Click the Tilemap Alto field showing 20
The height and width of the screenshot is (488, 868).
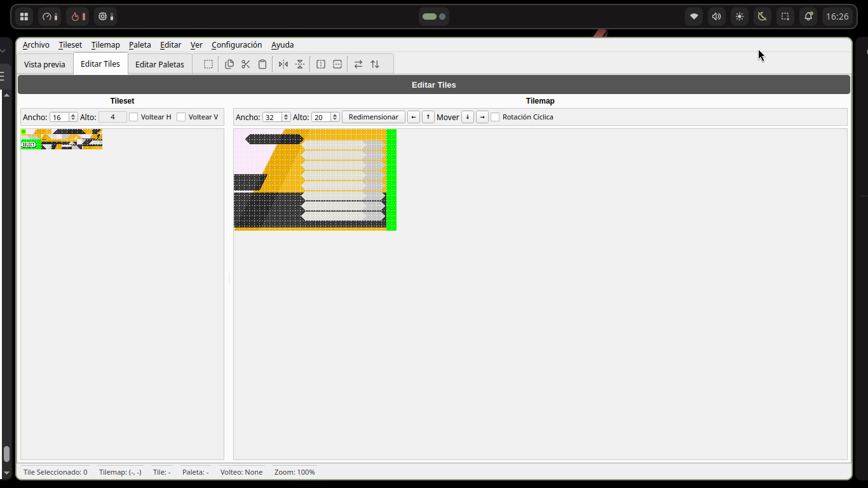coord(321,117)
